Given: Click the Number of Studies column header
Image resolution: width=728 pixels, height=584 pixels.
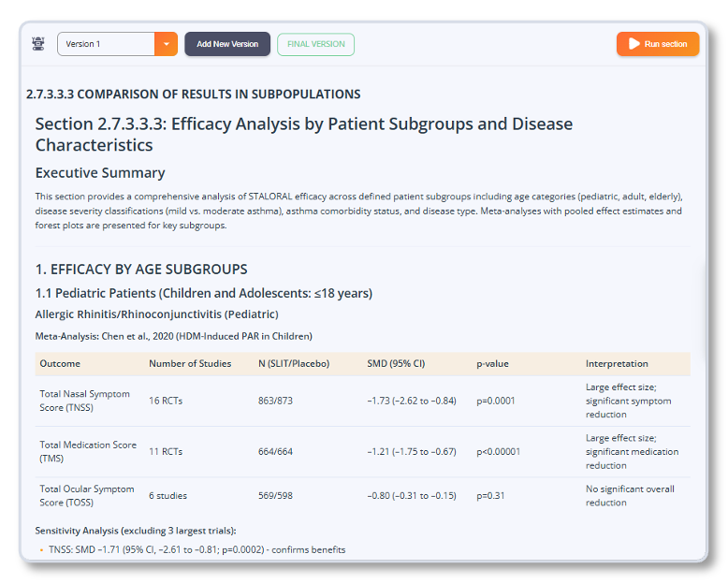Looking at the screenshot, I should click(190, 364).
